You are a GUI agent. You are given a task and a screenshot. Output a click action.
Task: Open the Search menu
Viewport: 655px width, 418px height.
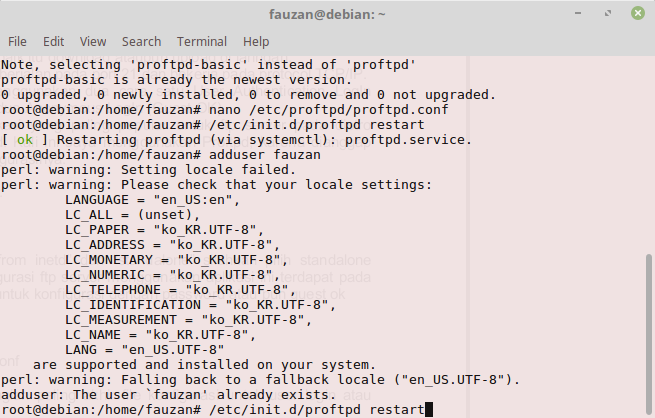click(x=141, y=42)
